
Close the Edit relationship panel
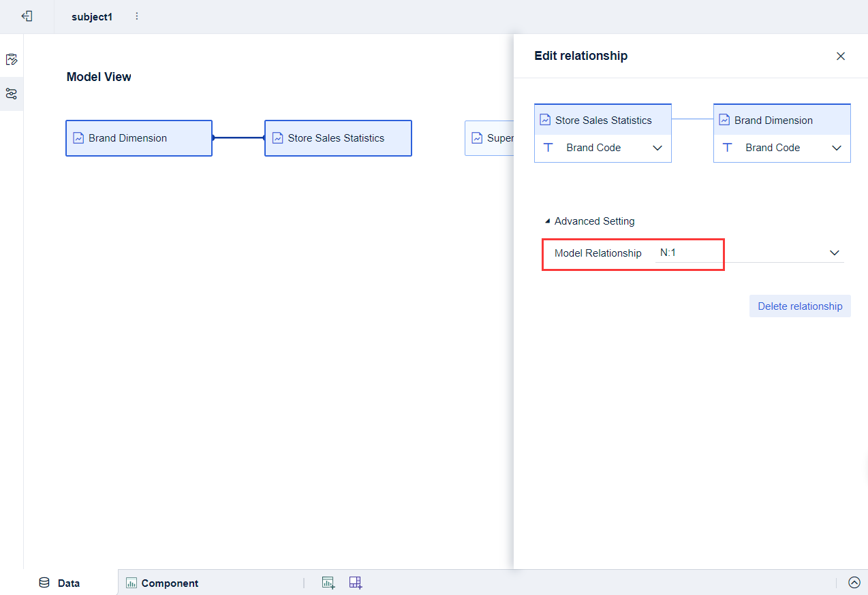840,56
